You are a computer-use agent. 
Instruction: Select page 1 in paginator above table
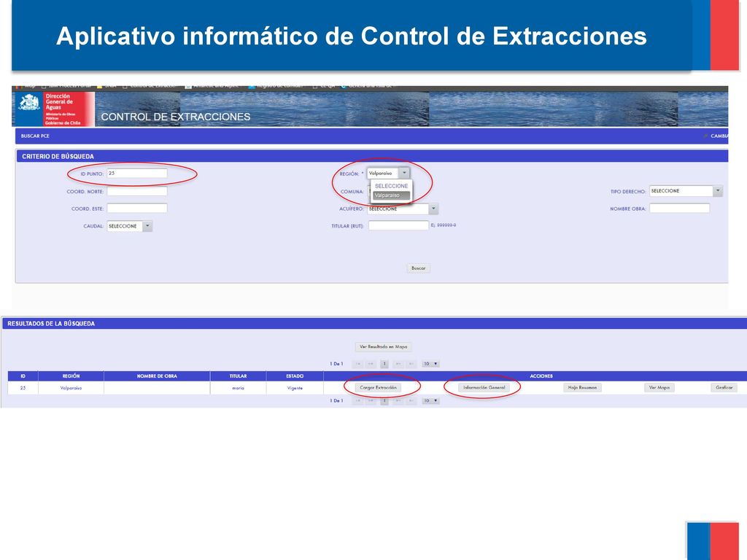pos(384,364)
